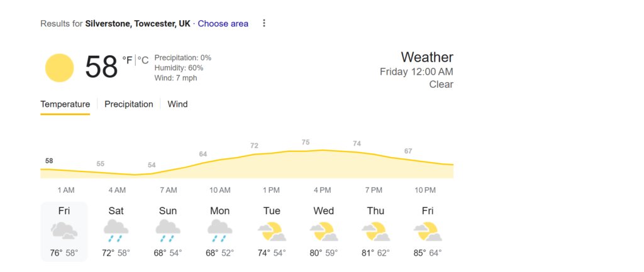
Task: Select Thursday's partly cloudy forecast icon
Action: pyautogui.click(x=375, y=231)
